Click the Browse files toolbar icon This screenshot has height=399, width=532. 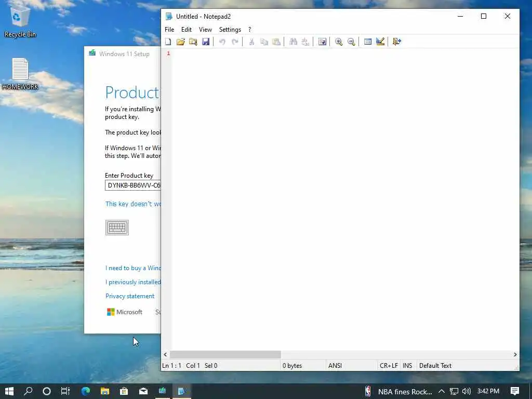click(193, 42)
